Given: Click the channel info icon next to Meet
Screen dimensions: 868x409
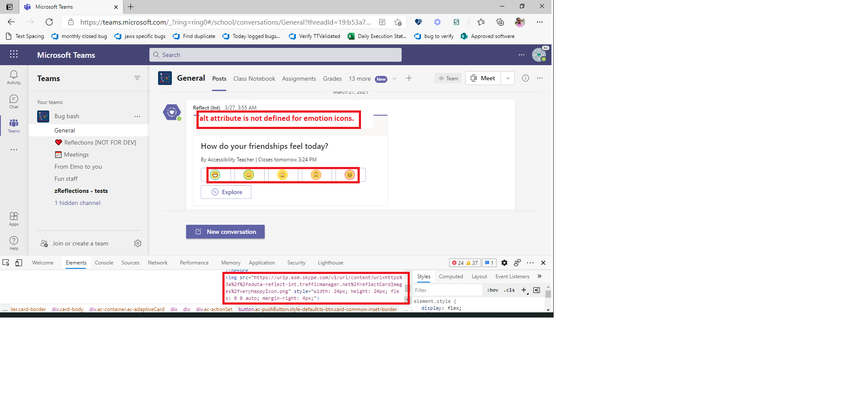Looking at the screenshot, I should [526, 78].
